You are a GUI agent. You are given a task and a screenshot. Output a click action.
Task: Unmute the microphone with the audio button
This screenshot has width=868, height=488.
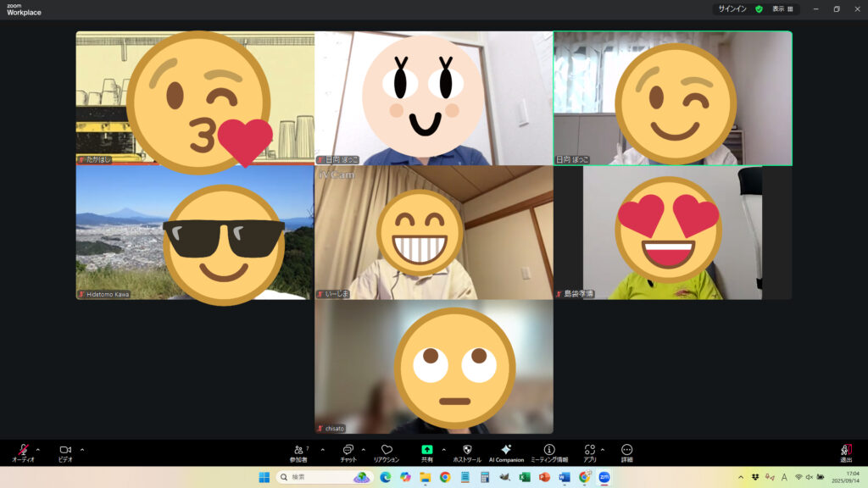[23, 450]
